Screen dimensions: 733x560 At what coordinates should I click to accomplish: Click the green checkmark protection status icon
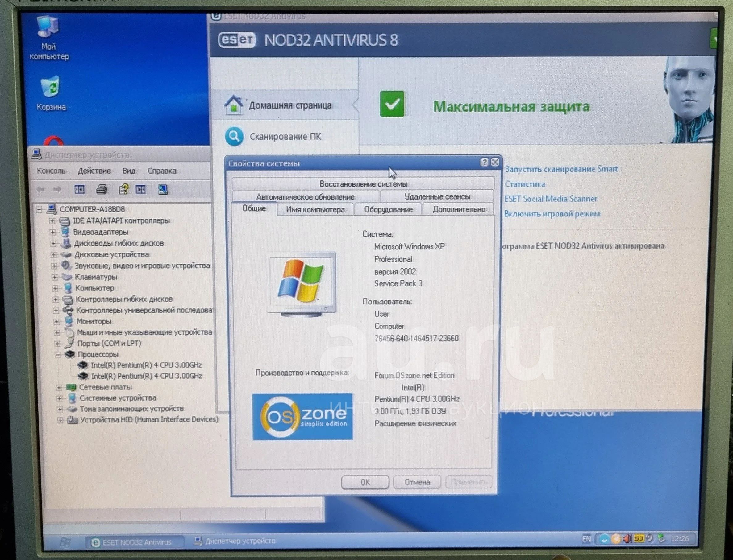point(392,104)
